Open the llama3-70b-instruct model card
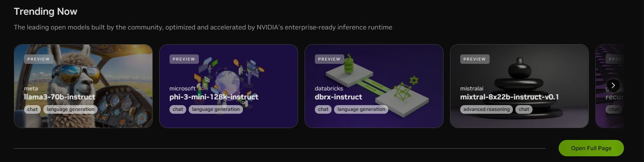This screenshot has width=644, height=162. point(83,86)
